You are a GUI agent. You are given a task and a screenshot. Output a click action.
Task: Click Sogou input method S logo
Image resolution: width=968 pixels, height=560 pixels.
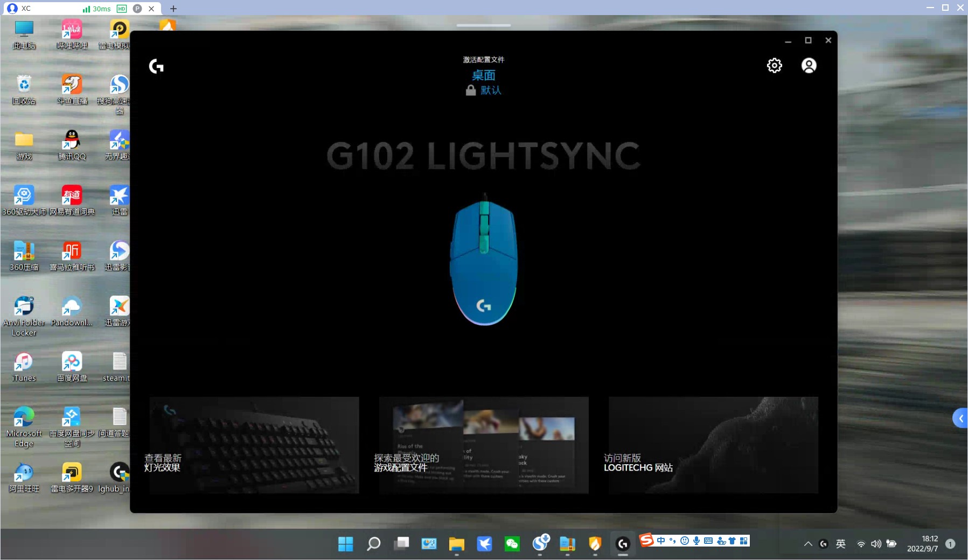pos(646,540)
